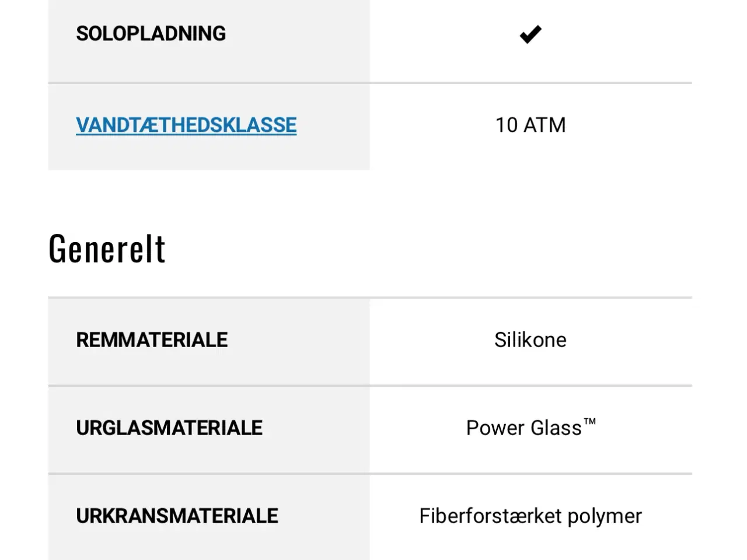The height and width of the screenshot is (560, 747).
Task: Click the URKRANSMATERIALE row label
Action: tap(177, 516)
